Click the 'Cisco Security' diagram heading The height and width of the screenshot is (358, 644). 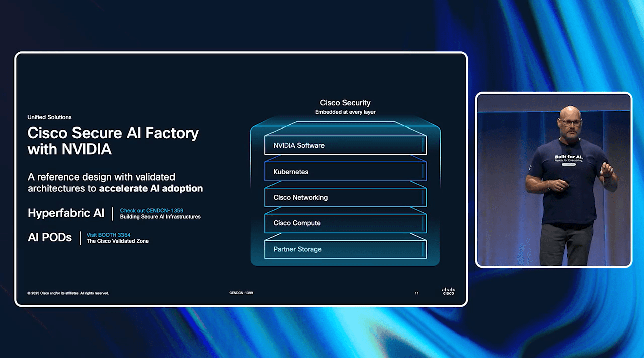click(345, 103)
